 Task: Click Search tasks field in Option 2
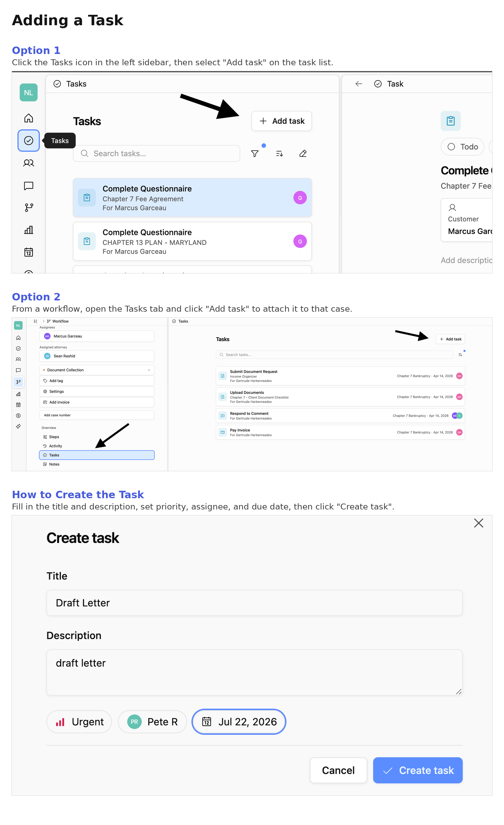point(334,355)
